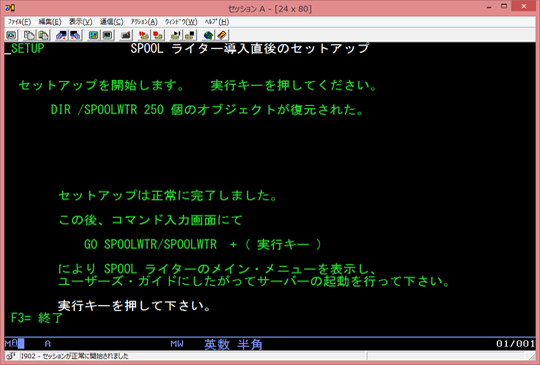This screenshot has width=540, height=365.
Task: Open the 編集(E) menu
Action: [x=50, y=22]
